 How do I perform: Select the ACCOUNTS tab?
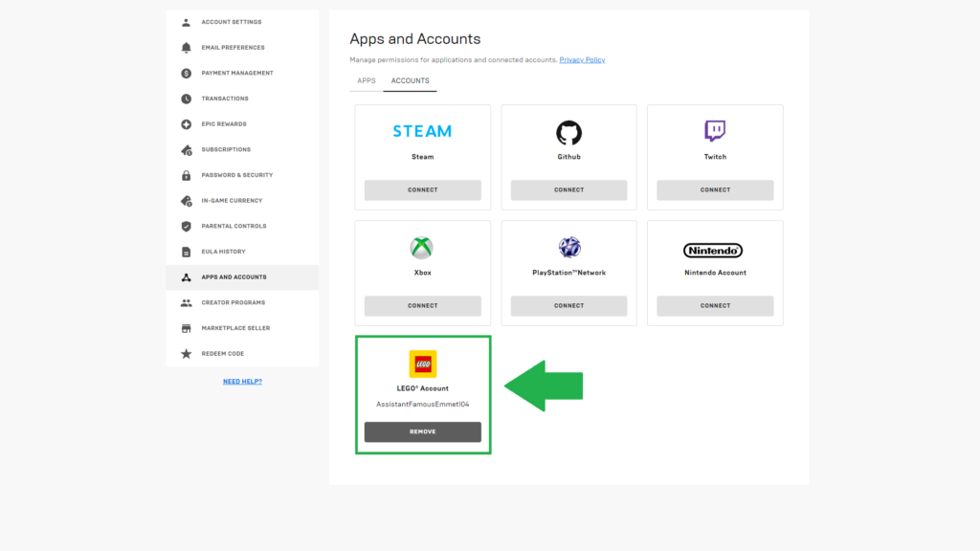pyautogui.click(x=410, y=80)
